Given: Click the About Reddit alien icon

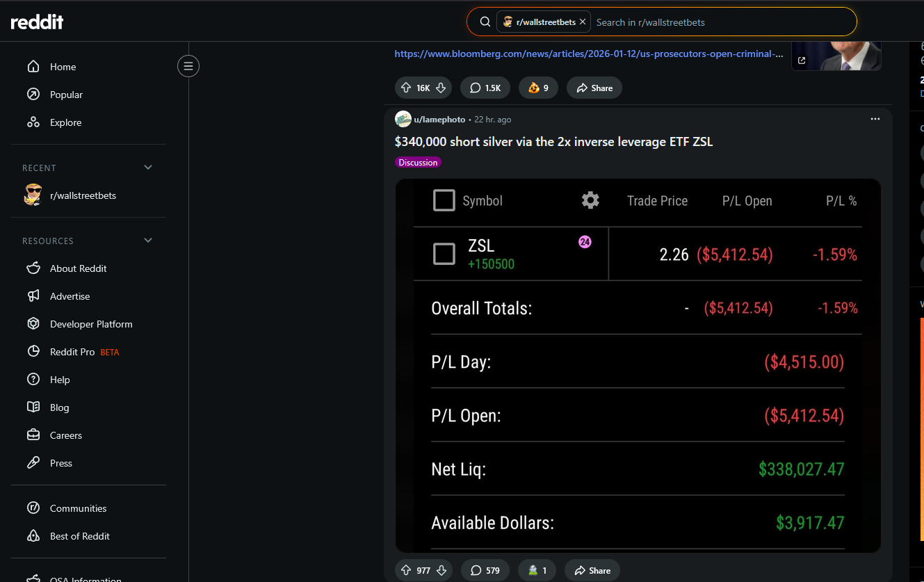Looking at the screenshot, I should 33,268.
